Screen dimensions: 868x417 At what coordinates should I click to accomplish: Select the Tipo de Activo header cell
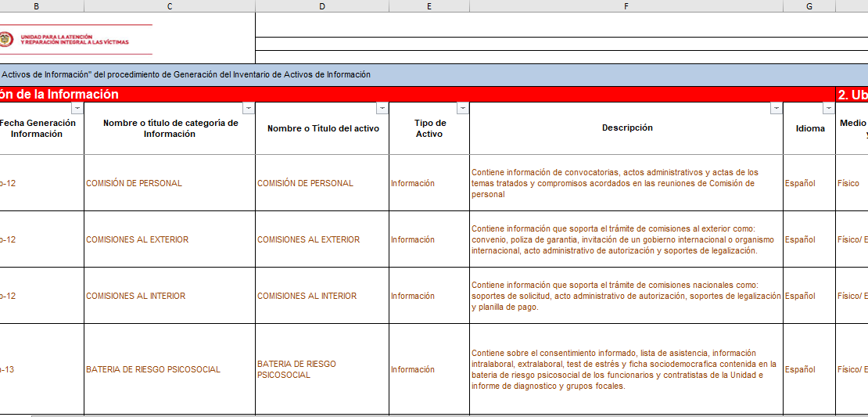pyautogui.click(x=429, y=128)
